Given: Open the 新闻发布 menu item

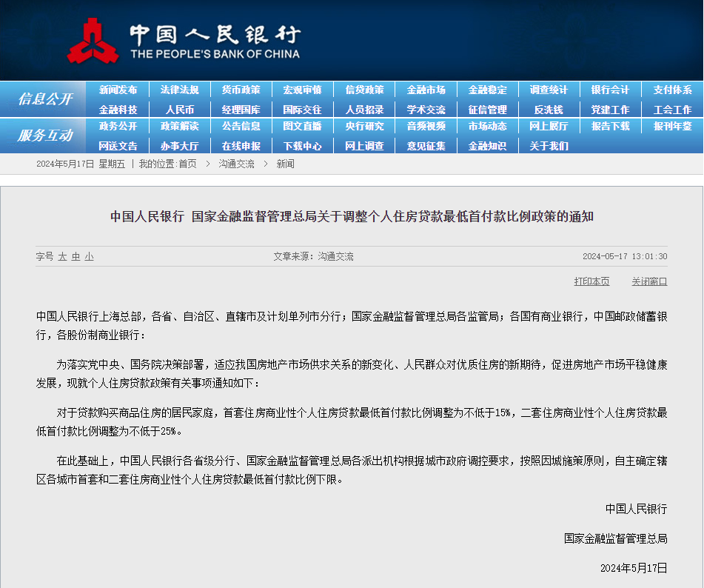Looking at the screenshot, I should (x=118, y=90).
